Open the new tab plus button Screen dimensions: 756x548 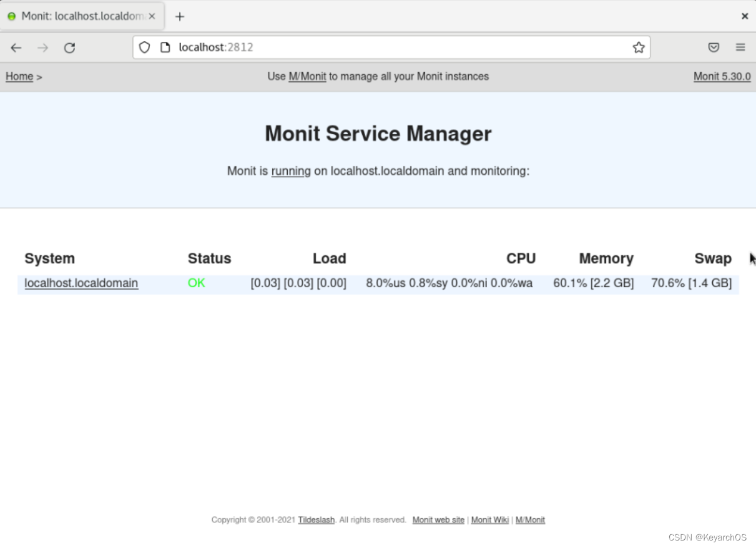180,16
